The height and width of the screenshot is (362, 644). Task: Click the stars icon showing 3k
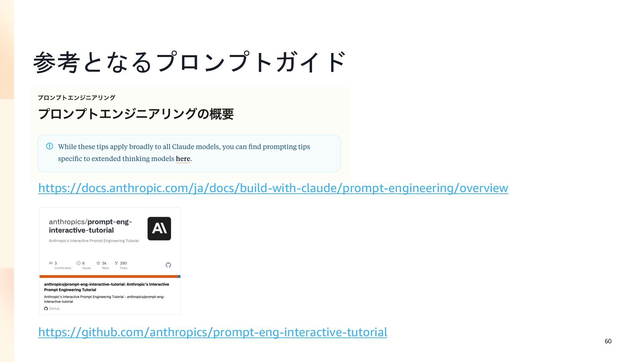click(98, 263)
